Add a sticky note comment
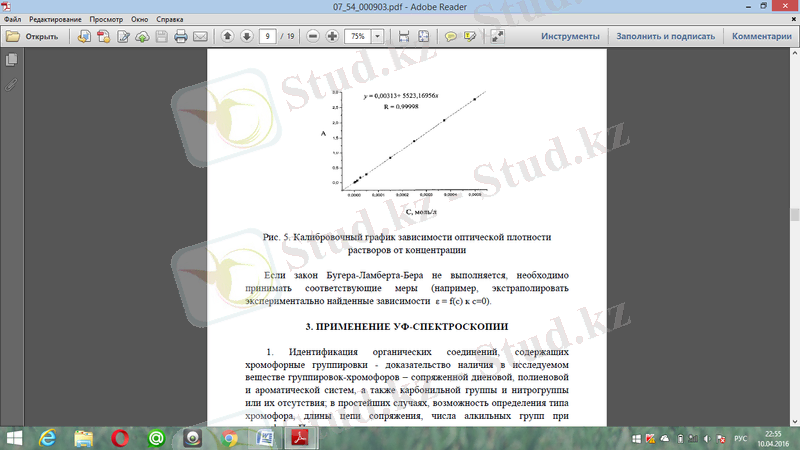Viewport: 800px width, 450px height. (x=451, y=37)
